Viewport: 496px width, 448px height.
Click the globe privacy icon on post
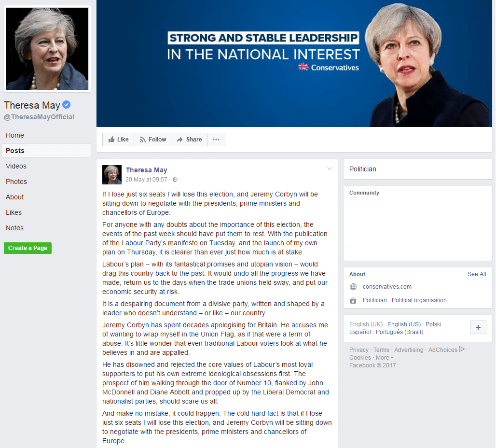click(x=175, y=180)
